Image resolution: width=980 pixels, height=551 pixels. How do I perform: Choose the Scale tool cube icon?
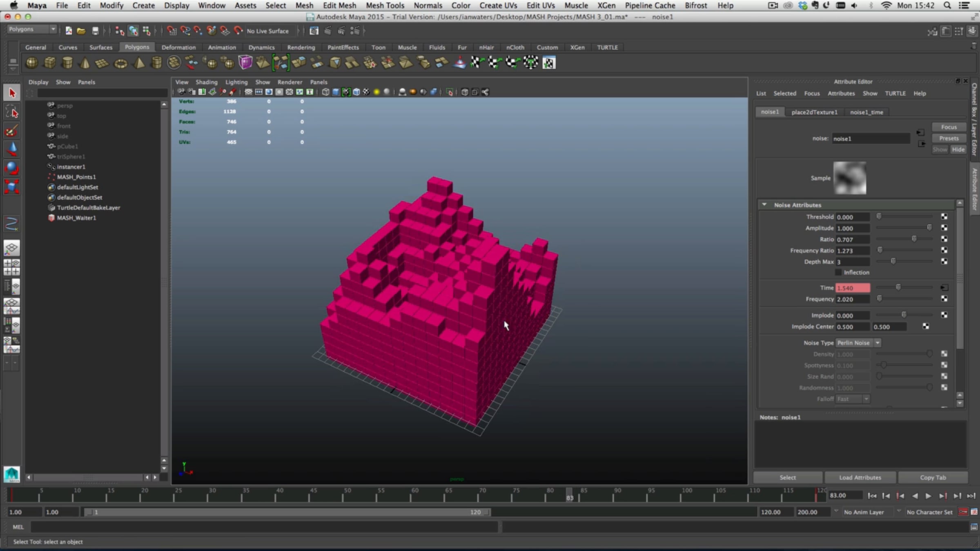12,187
